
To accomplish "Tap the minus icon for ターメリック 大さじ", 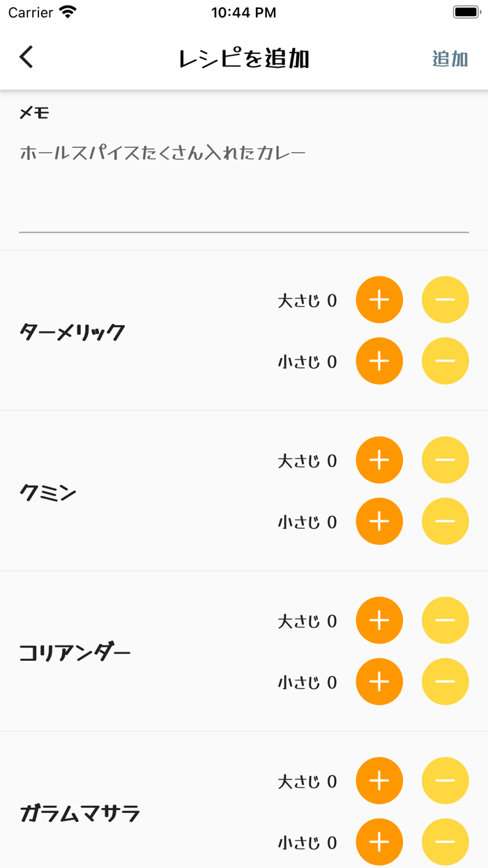I will 445,299.
